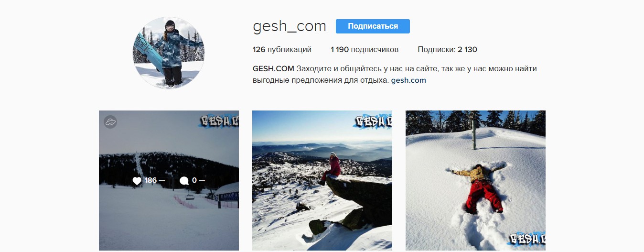Click the comment bubble icon on first post
Viewport: 644px width, 252px height.
coord(184,181)
